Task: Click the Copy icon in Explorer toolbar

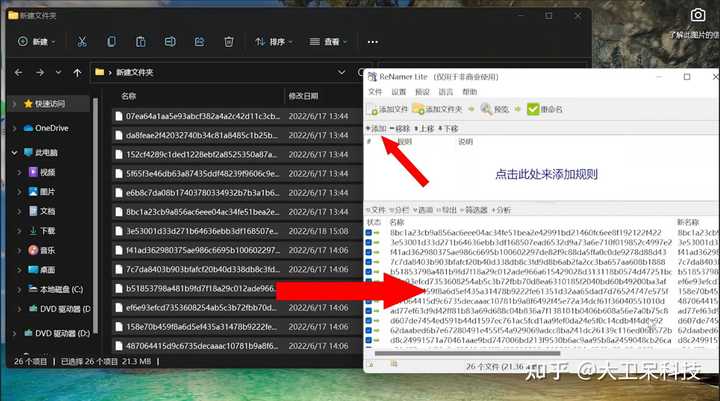Action: [111, 42]
